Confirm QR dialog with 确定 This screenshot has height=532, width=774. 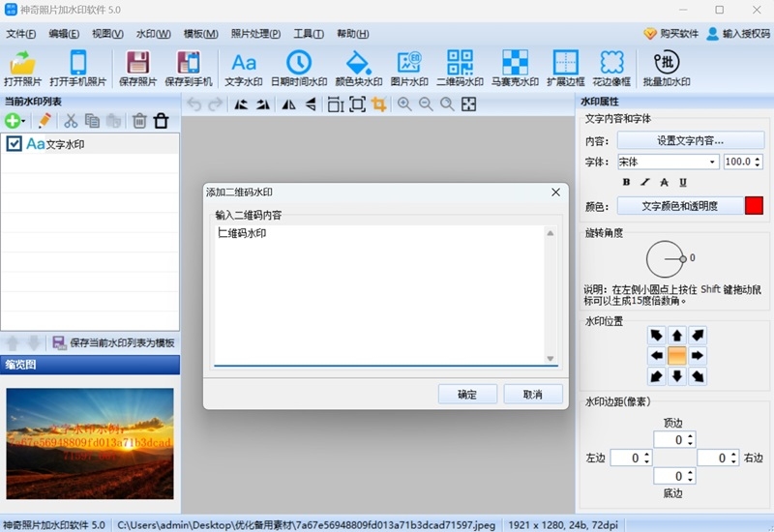click(x=467, y=395)
